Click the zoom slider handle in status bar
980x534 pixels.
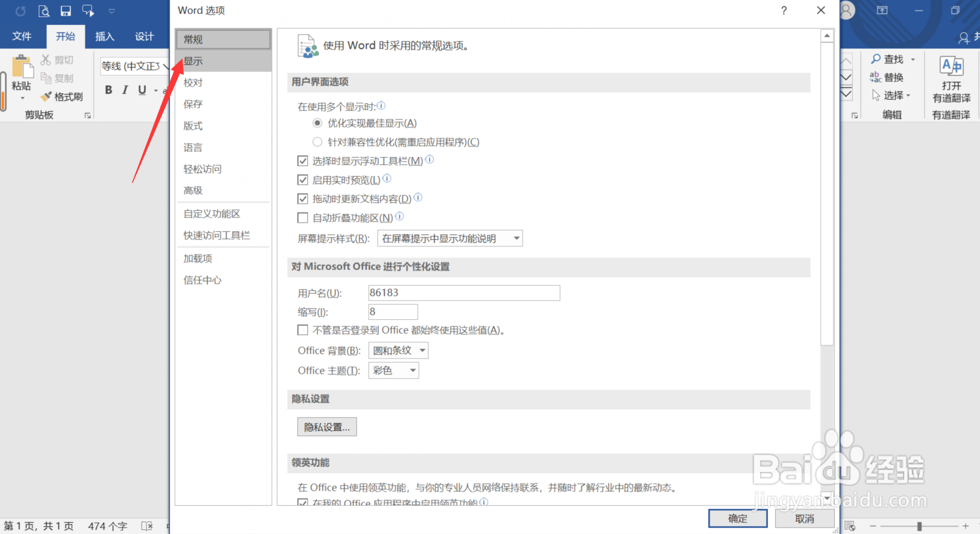920,526
